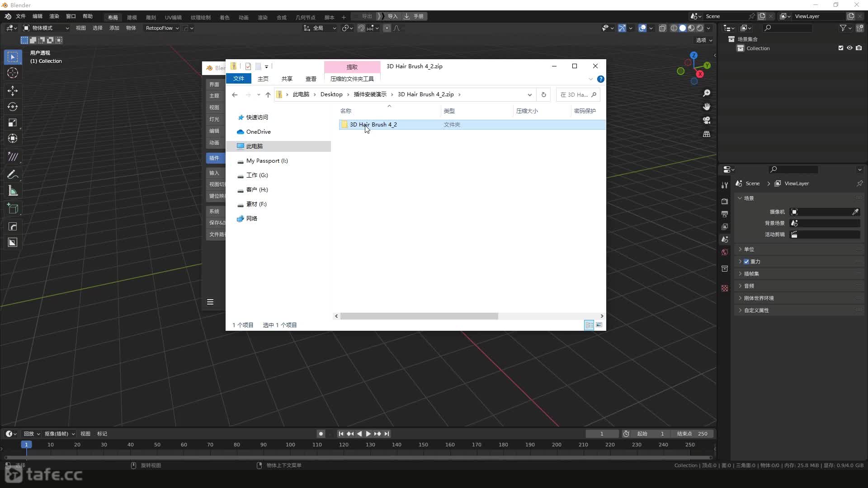868x488 pixels.
Task: Open the 全局 transform orientation dropdown
Action: click(x=320, y=28)
